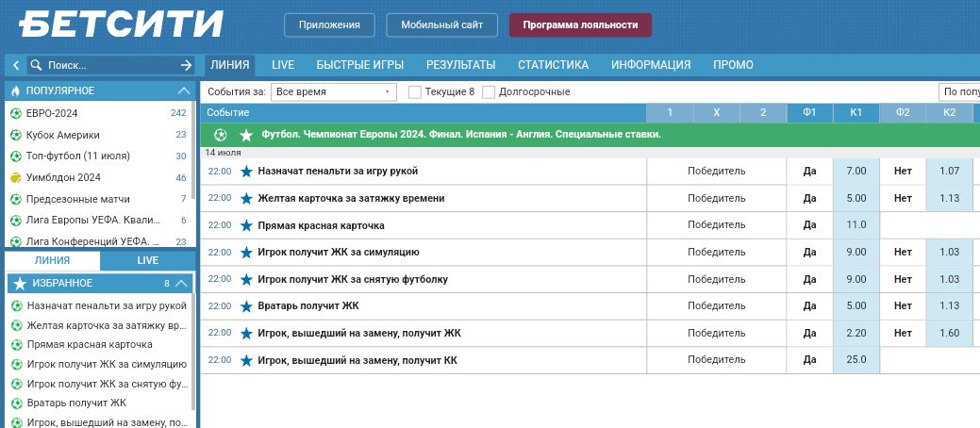Open the РЕЗУЛЬТАТЫ tab
The width and height of the screenshot is (980, 428).
pos(460,65)
